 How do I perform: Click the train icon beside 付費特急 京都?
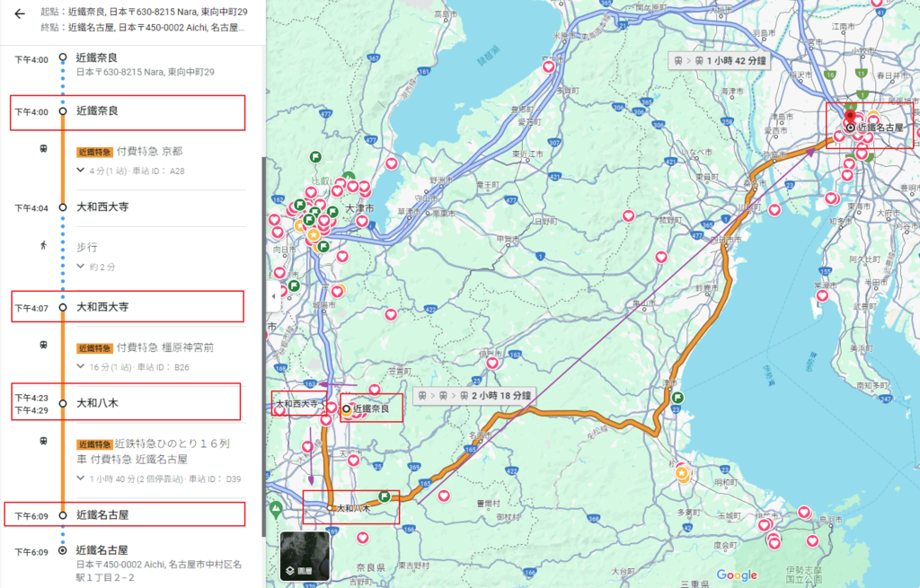43,149
